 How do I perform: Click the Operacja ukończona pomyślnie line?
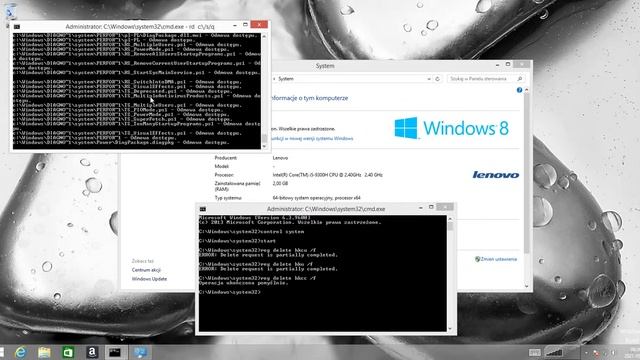[243, 283]
